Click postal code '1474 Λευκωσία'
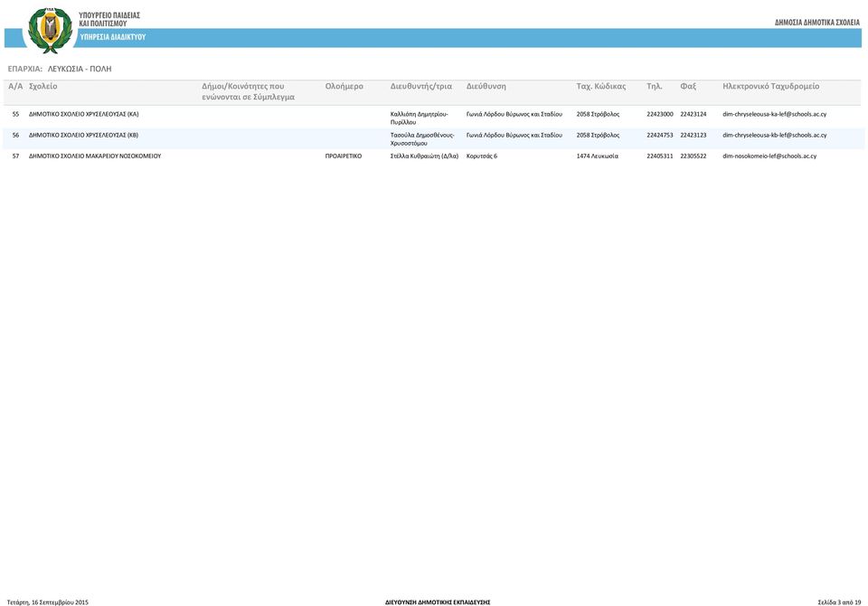Screen dimensions: 868x606 coord(598,156)
